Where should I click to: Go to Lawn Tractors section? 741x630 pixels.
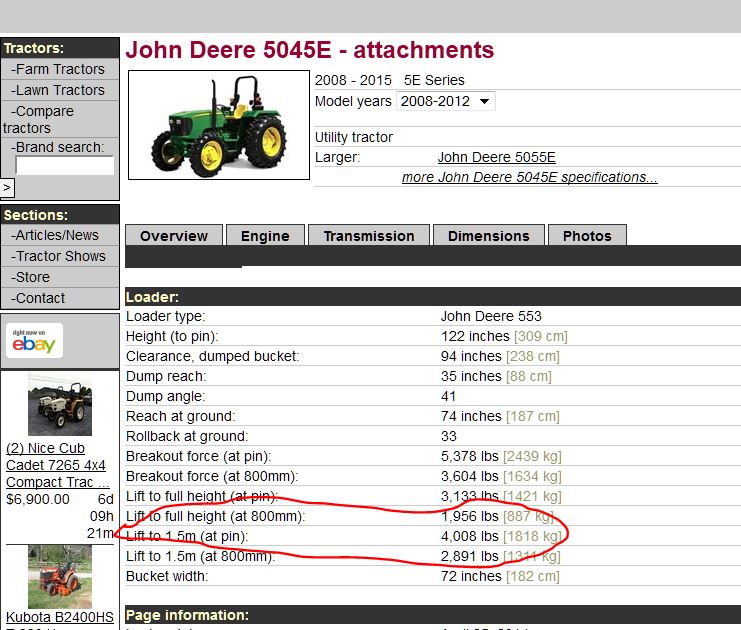[x=58, y=90]
